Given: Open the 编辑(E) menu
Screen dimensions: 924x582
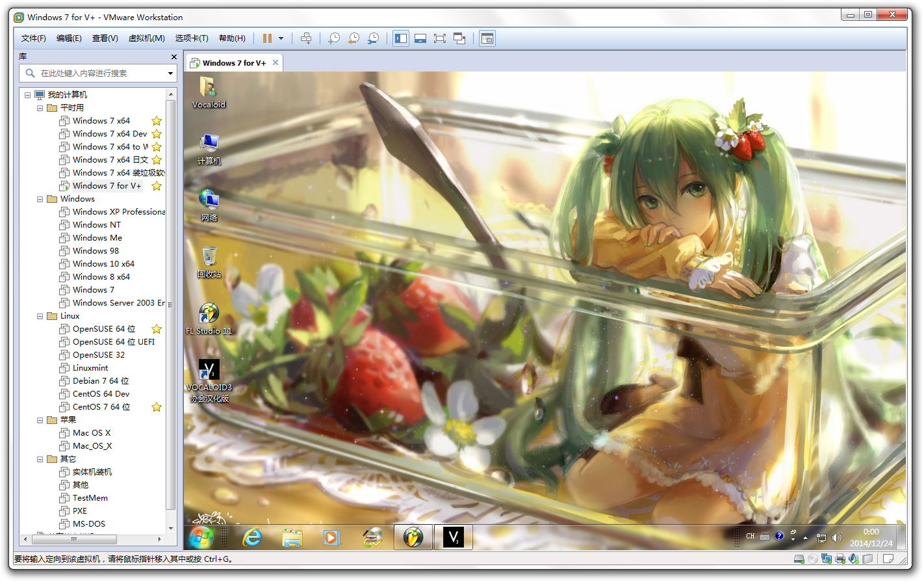Looking at the screenshot, I should 69,38.
